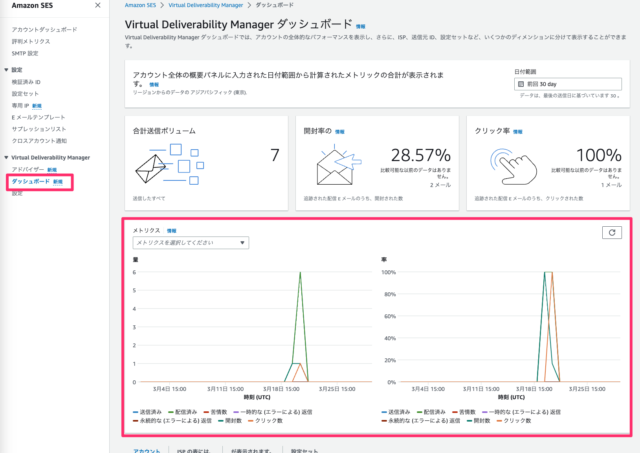This screenshot has height=453, width=640.
Task: Open アドバイザー under Virtual Deliverability Manager
Action: (28, 169)
